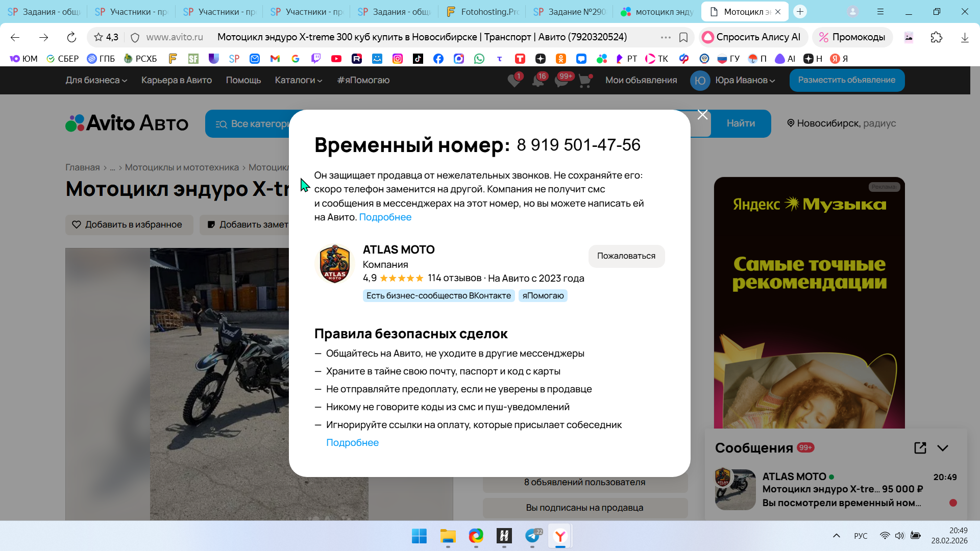Reload the page
980x551 pixels.
point(71,37)
